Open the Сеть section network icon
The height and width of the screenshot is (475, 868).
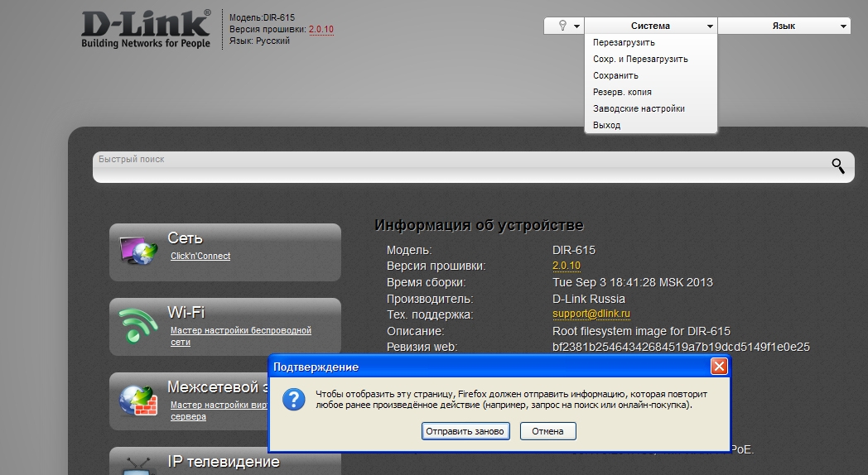pyautogui.click(x=137, y=251)
